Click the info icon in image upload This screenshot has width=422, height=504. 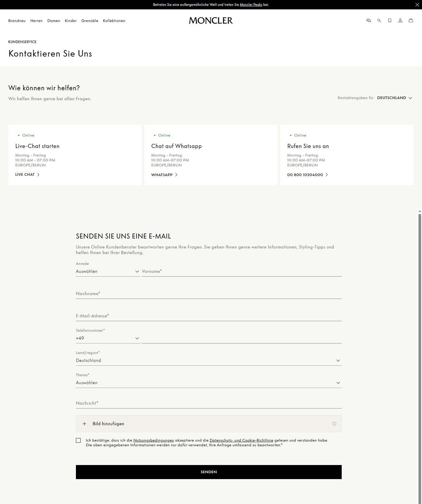click(334, 424)
